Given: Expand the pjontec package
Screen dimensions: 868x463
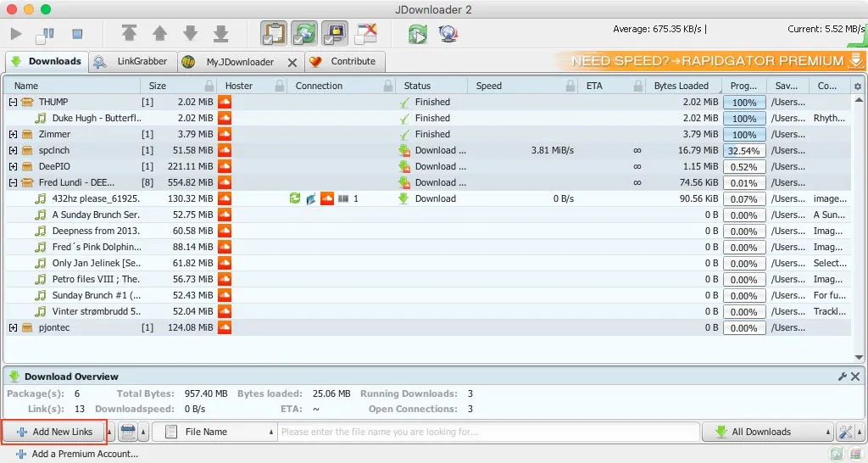Looking at the screenshot, I should pos(13,327).
